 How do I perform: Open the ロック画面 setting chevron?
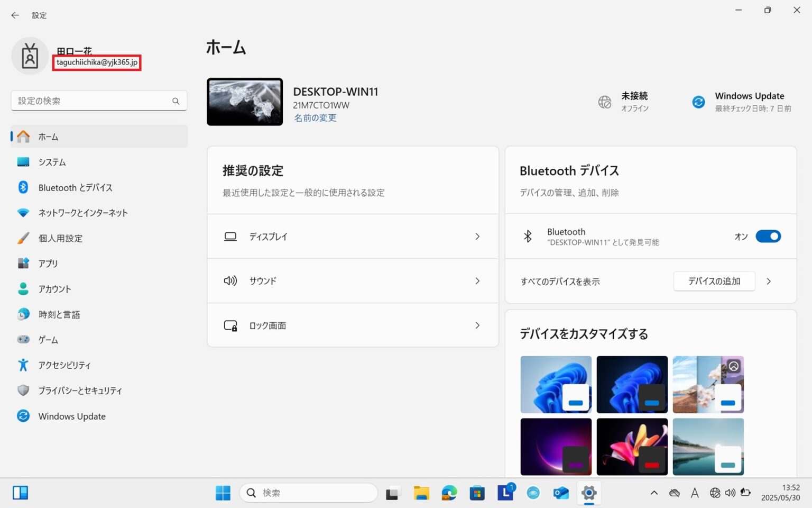pyautogui.click(x=477, y=325)
